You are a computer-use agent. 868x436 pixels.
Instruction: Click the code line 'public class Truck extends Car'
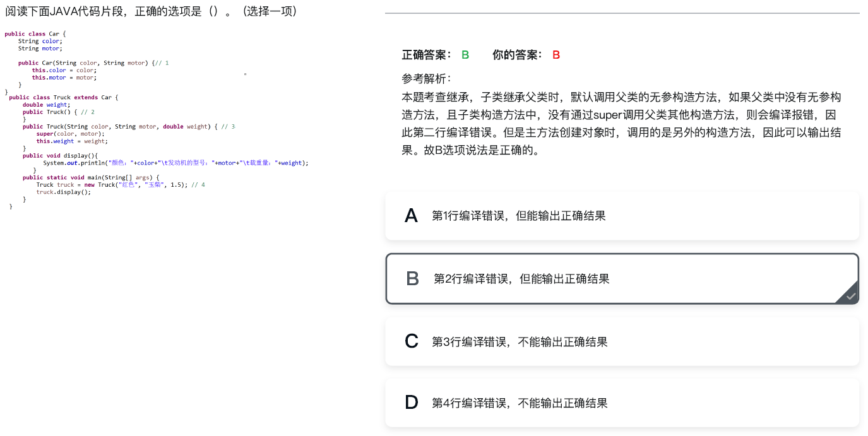[x=63, y=97]
